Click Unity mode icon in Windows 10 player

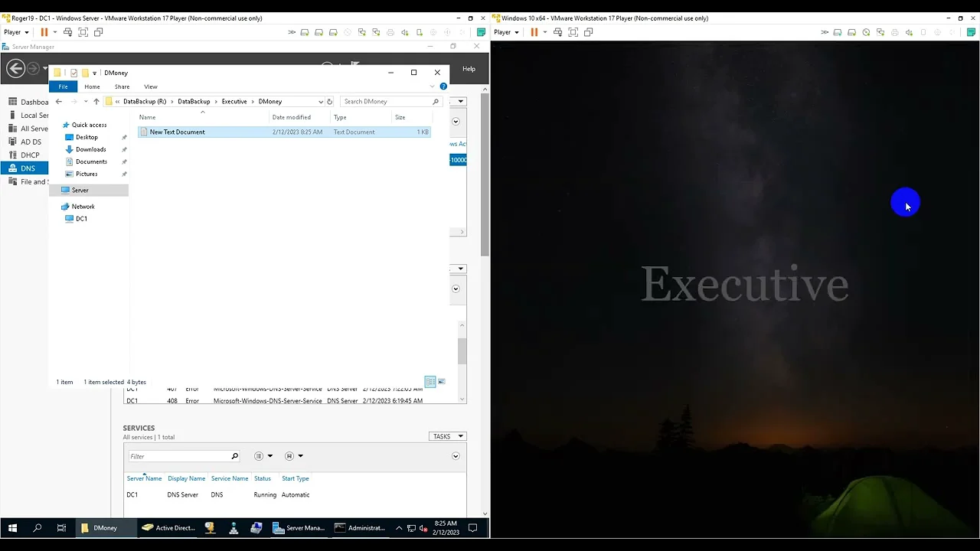click(x=588, y=32)
